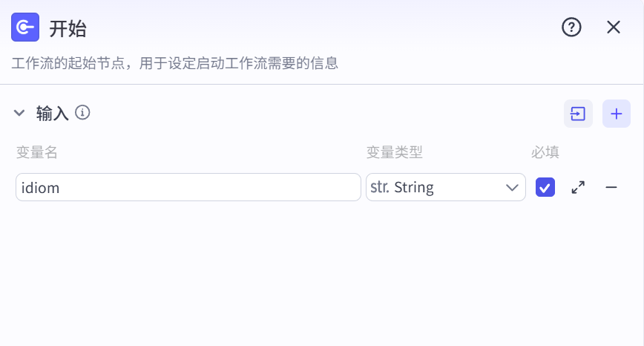
Task: Add a new input variable with plus
Action: click(616, 114)
